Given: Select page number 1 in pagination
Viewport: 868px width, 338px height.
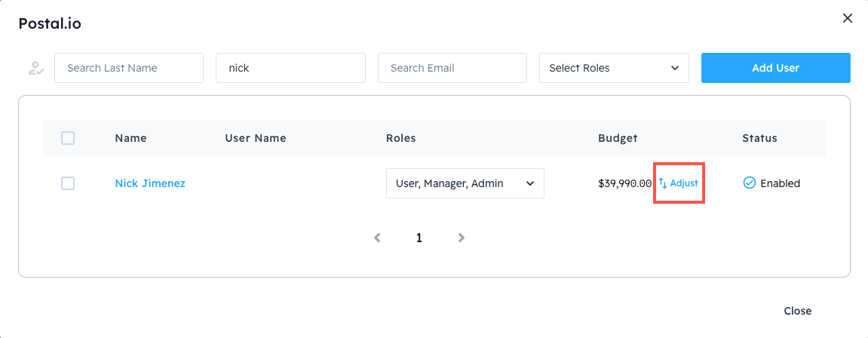Looking at the screenshot, I should [x=419, y=238].
